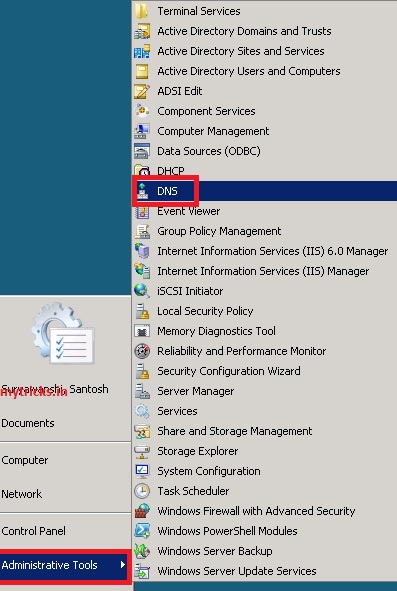Viewport: 397px width, 591px height.
Task: Click the Internet Information Services (IIS) Manager icon
Action: pos(142,271)
